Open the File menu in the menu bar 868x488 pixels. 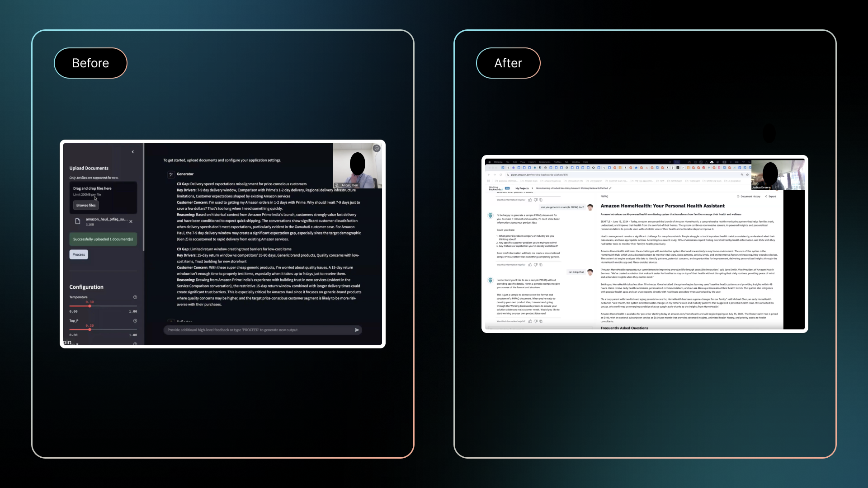pos(507,162)
